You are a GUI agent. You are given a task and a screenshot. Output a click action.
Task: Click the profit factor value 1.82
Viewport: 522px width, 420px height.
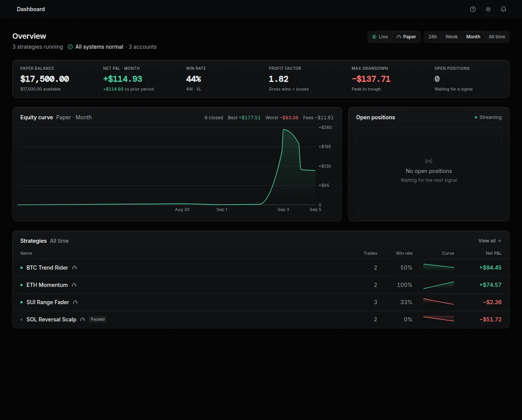[279, 79]
